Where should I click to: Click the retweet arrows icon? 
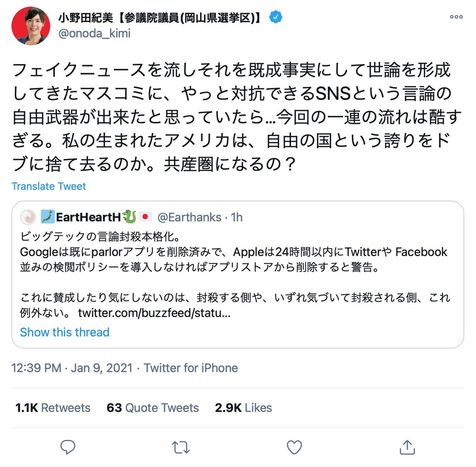click(181, 447)
